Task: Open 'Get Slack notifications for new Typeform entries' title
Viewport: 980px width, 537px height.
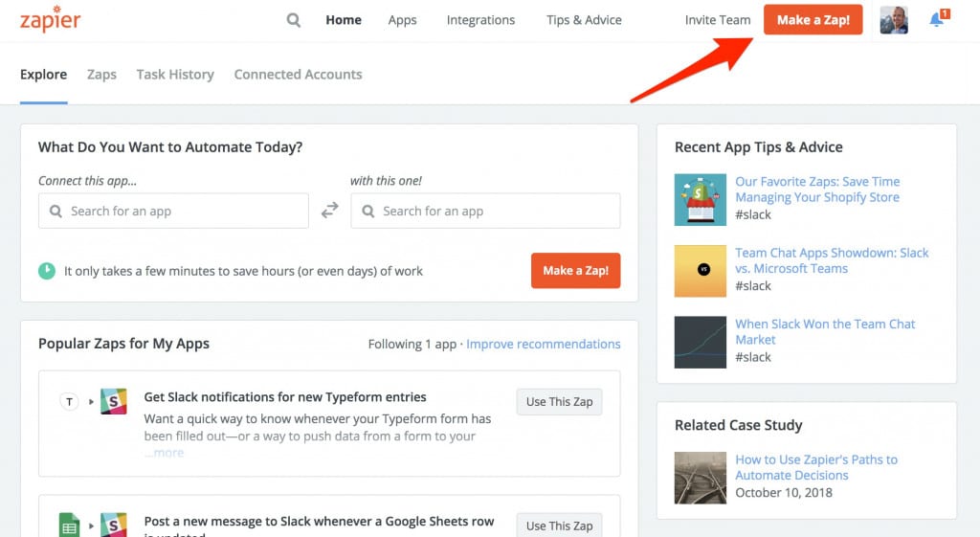Action: 285,397
